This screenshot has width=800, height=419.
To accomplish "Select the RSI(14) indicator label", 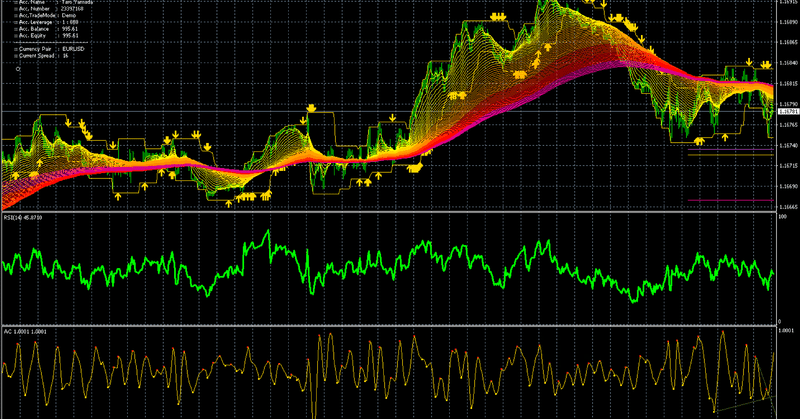I will pos(23,218).
